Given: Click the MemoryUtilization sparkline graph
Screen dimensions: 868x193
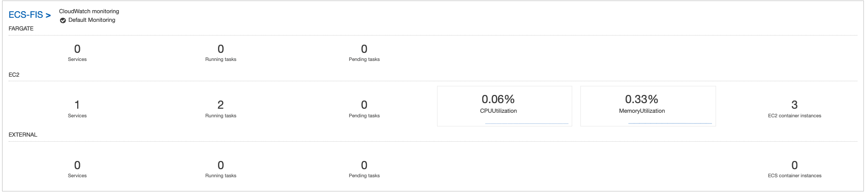Looking at the screenshot, I should (x=670, y=123).
